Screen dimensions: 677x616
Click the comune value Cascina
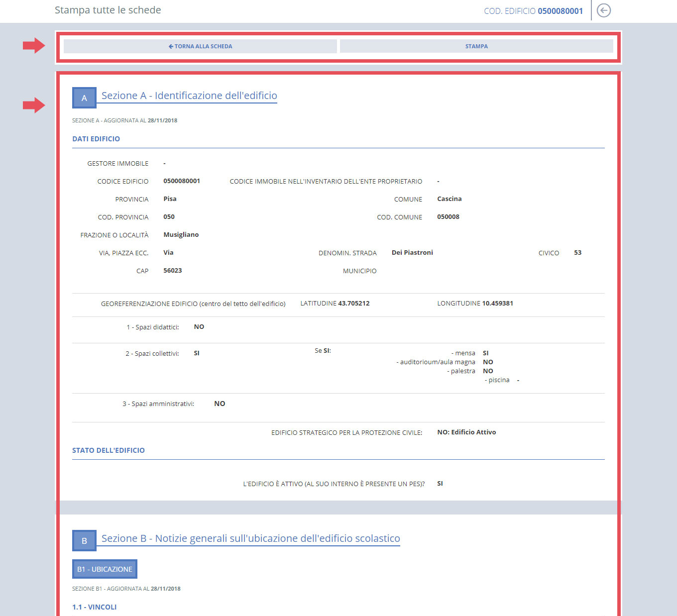[450, 199]
